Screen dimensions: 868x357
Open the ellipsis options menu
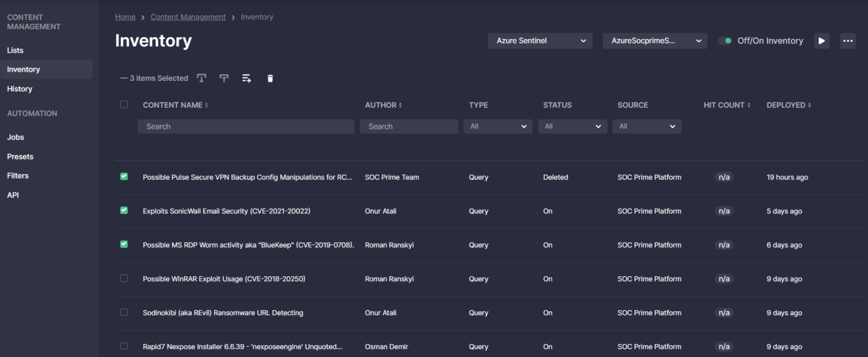coord(847,40)
